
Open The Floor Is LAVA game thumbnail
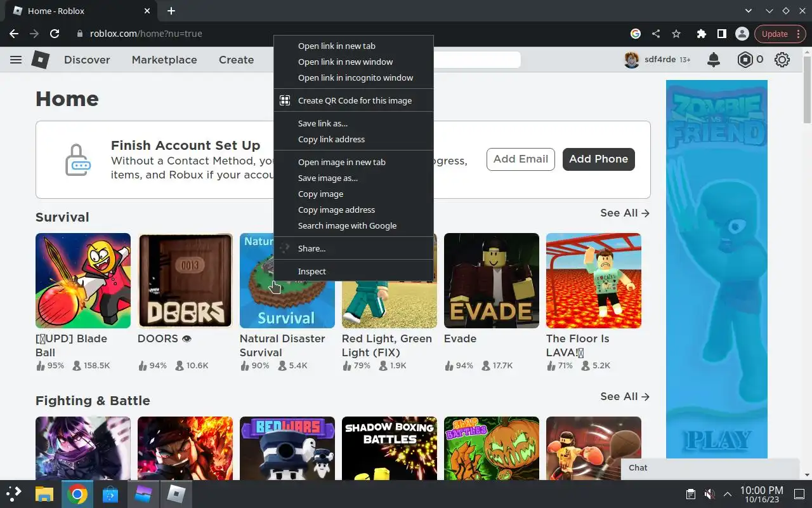pos(594,281)
